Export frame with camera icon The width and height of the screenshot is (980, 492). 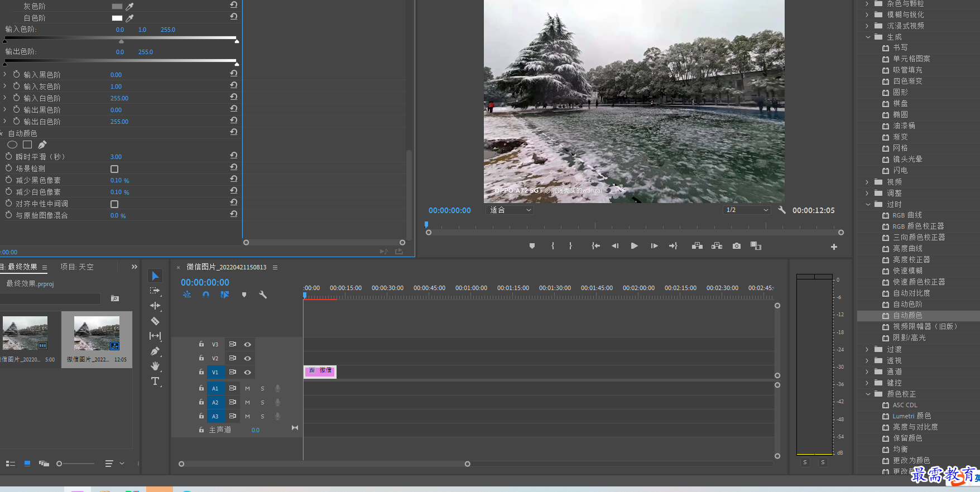point(737,246)
